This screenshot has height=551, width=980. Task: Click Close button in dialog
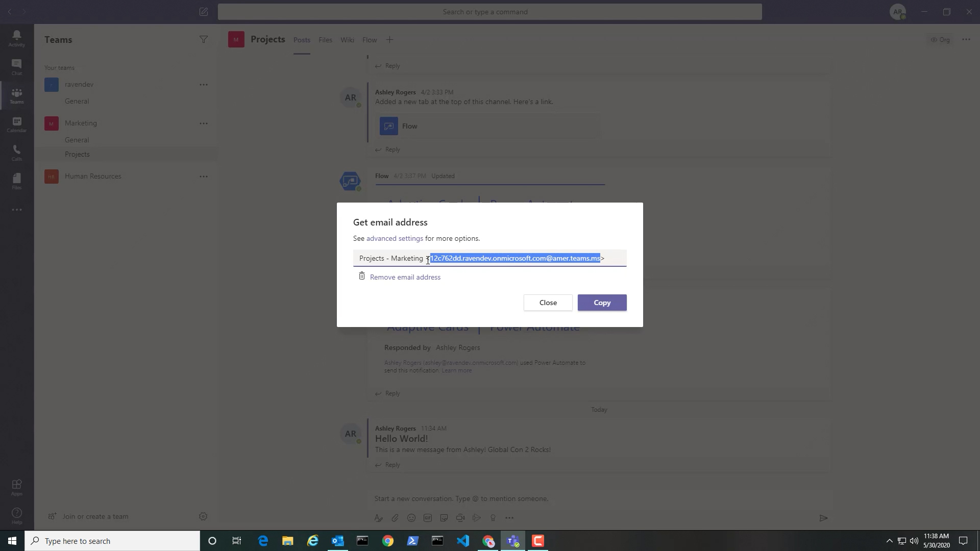point(548,303)
